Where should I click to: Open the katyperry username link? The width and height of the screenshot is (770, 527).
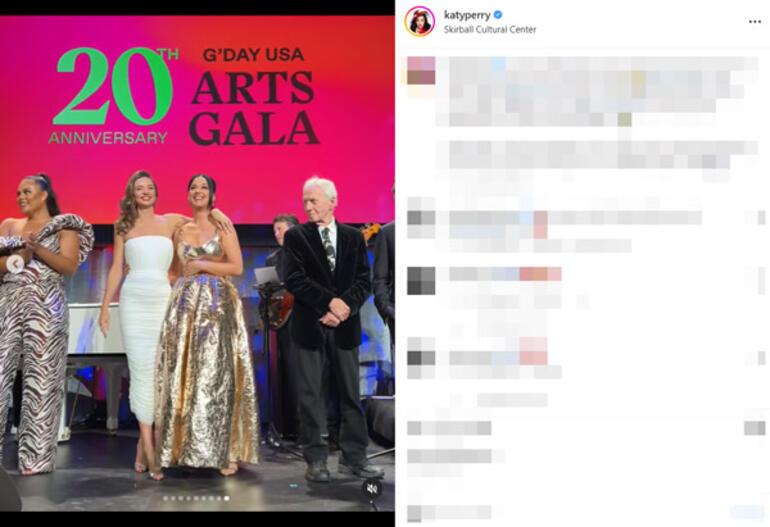[x=467, y=15]
